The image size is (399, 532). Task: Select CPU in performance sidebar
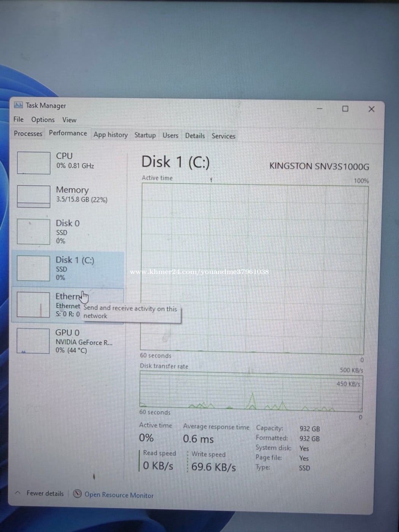[x=68, y=162]
